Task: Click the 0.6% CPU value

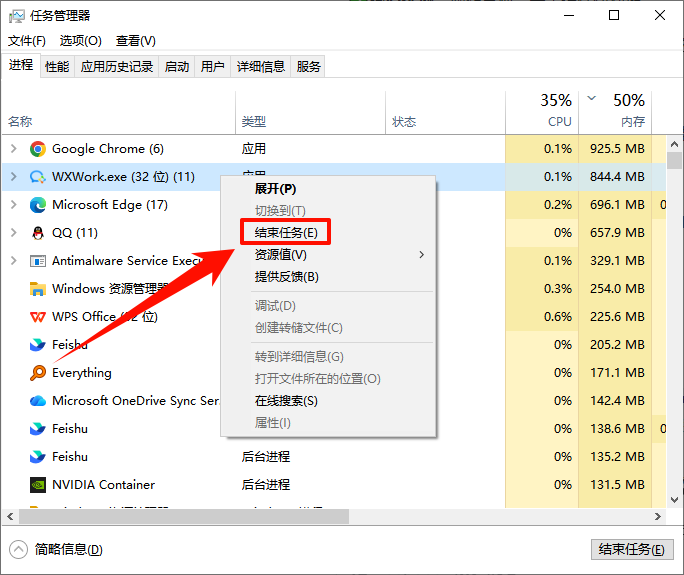Action: click(x=557, y=317)
